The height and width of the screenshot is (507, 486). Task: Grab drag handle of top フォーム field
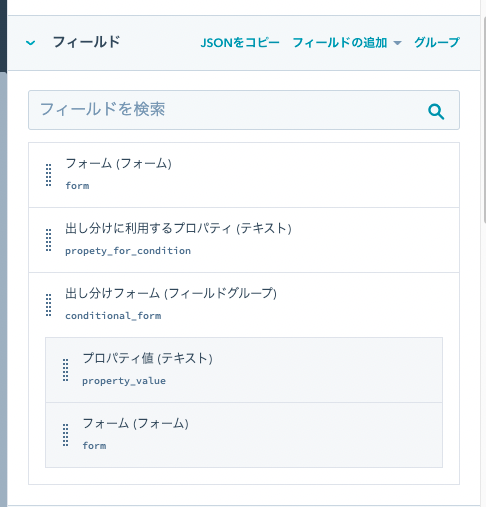(x=48, y=175)
